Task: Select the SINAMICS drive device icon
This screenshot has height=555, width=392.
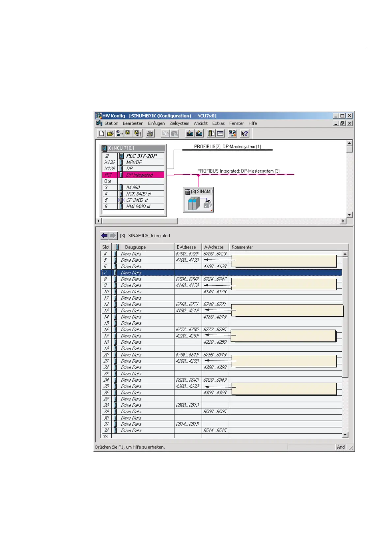Action: point(199,200)
